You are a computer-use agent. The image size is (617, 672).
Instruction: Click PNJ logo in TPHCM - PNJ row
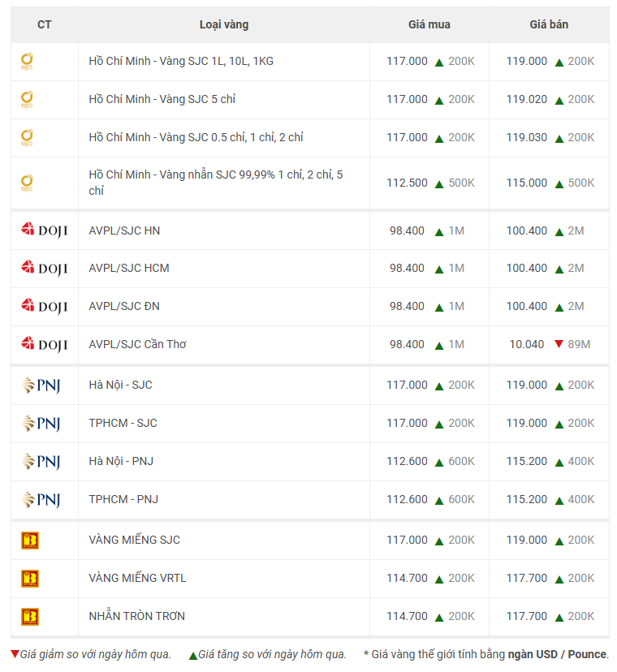click(x=41, y=500)
